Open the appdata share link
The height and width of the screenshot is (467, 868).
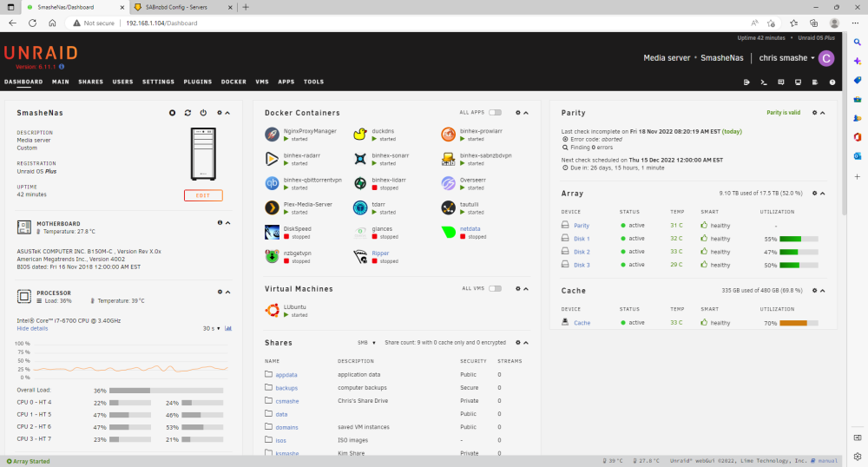click(286, 375)
